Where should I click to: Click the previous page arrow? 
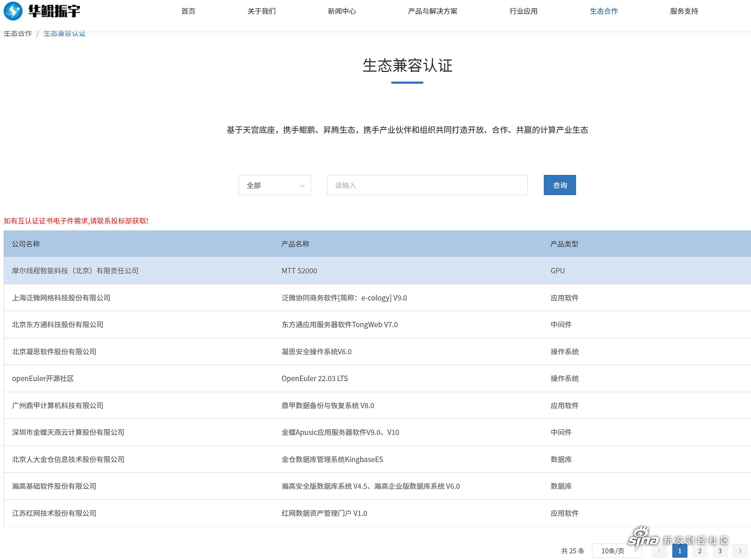tap(659, 551)
